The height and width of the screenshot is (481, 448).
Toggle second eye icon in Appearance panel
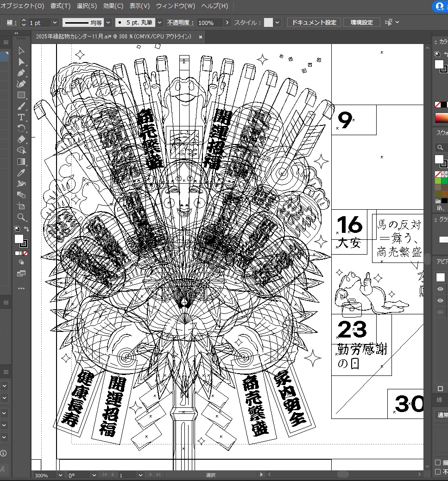point(440,300)
